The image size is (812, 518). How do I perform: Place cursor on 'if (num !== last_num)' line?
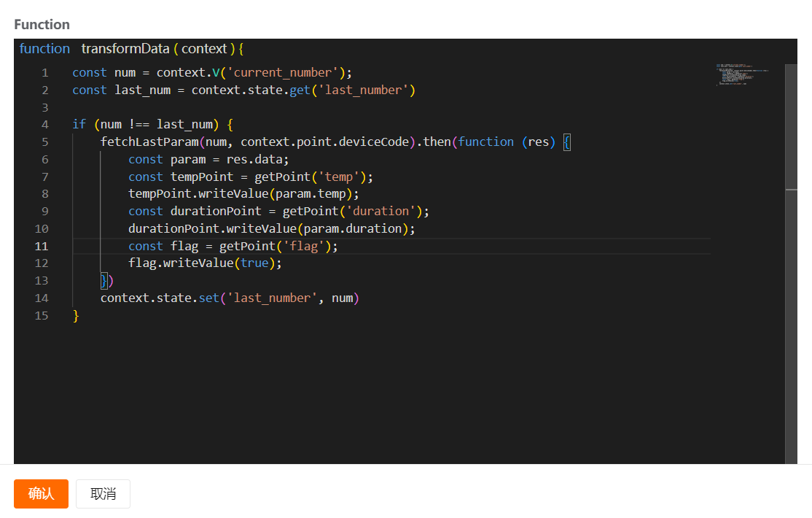(153, 125)
